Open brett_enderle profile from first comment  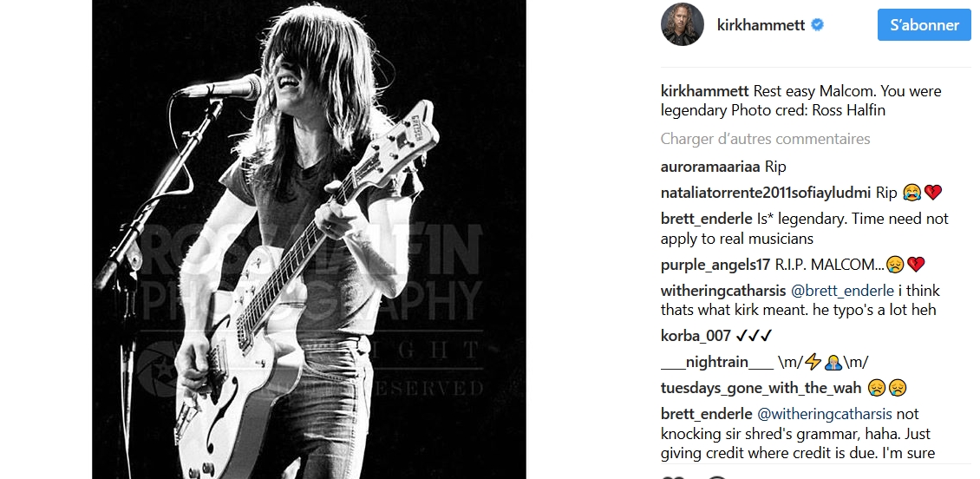tap(706, 219)
